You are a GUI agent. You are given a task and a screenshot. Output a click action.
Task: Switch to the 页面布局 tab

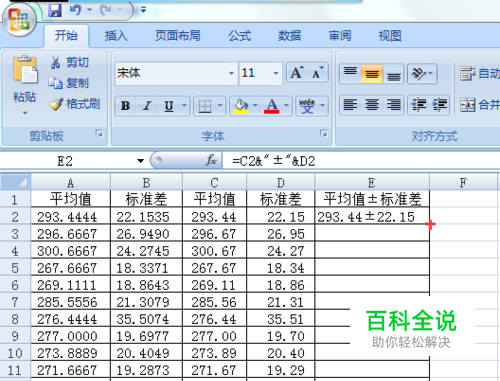178,35
